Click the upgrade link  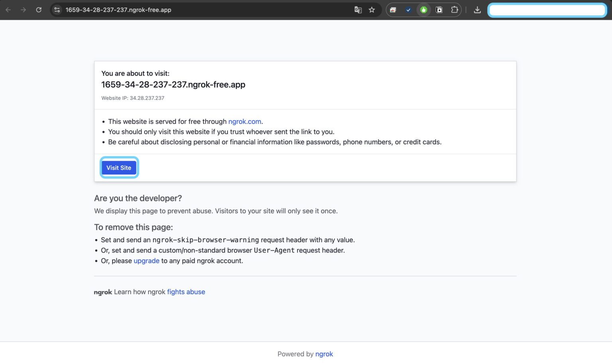146,260
